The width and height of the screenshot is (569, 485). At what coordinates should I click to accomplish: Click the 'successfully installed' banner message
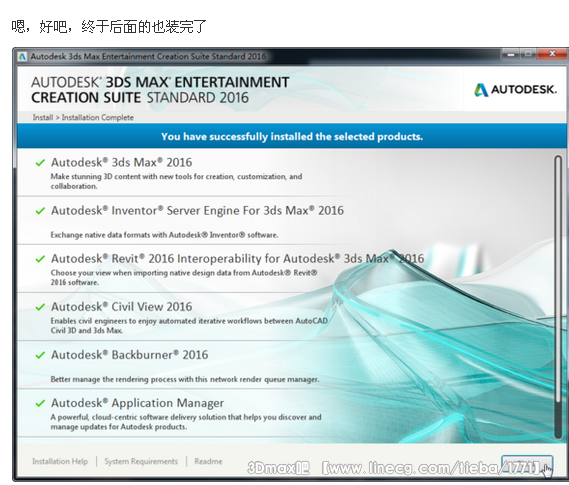pos(292,137)
